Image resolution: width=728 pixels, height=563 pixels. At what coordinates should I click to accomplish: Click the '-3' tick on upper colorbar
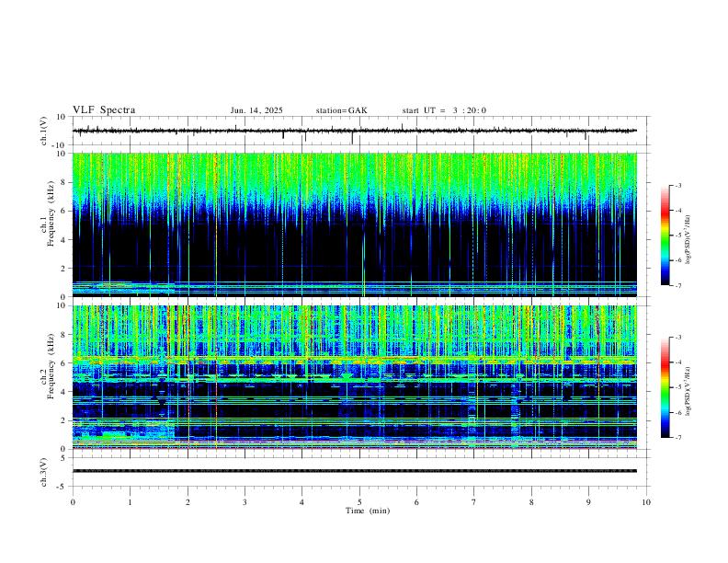tap(677, 185)
